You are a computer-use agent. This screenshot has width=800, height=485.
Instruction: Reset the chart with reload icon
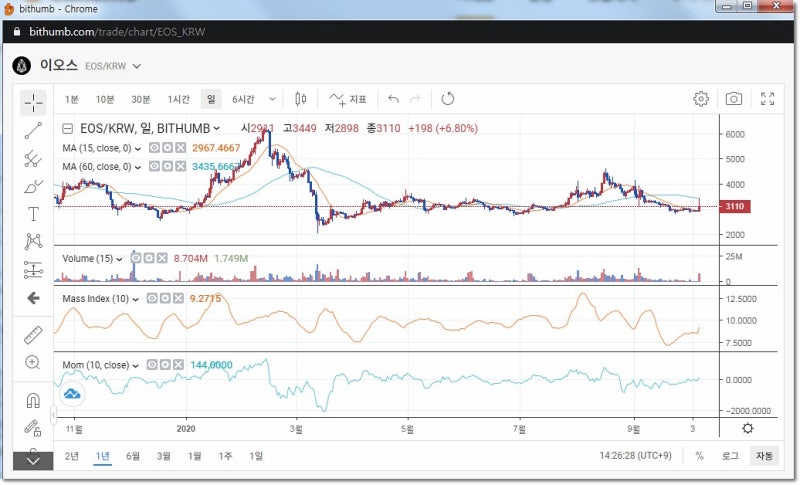447,98
